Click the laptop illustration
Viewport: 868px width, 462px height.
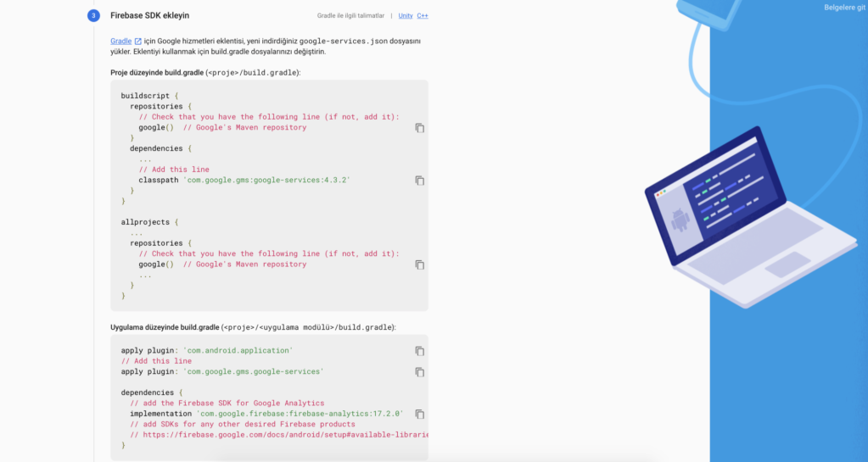pos(750,216)
